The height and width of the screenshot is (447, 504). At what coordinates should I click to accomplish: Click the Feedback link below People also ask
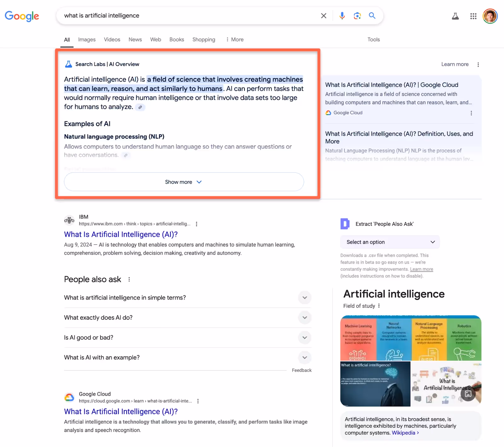(x=301, y=370)
